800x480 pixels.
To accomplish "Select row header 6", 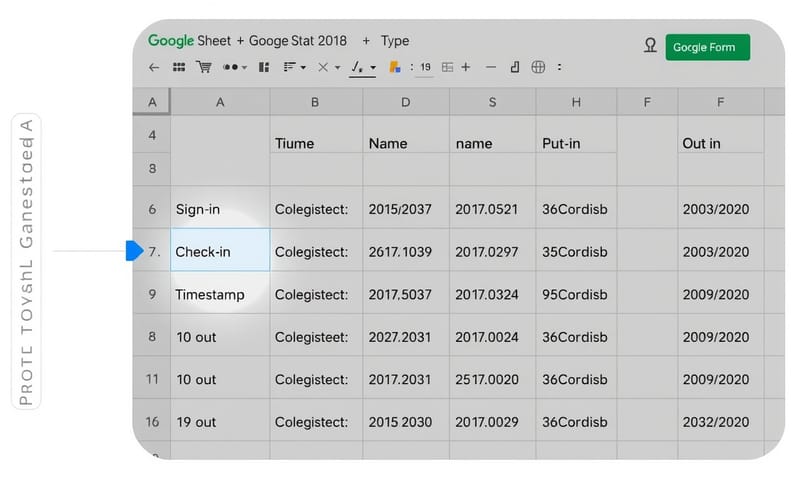I will (152, 209).
